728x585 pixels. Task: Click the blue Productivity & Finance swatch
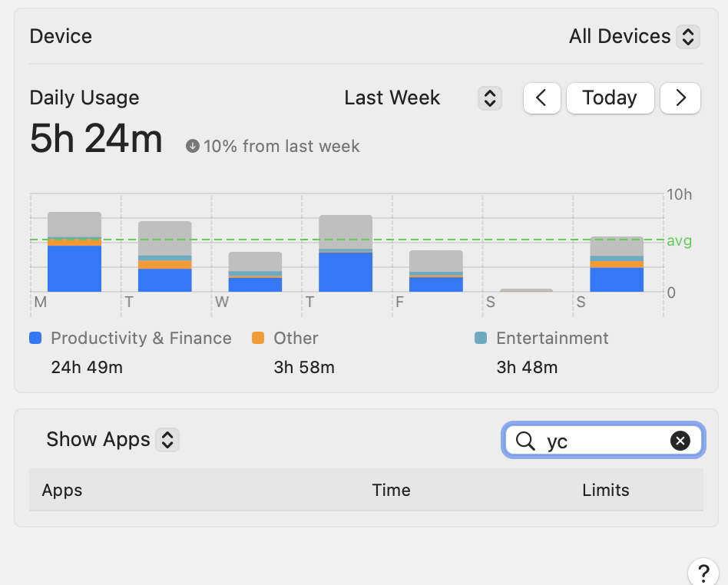pyautogui.click(x=35, y=338)
